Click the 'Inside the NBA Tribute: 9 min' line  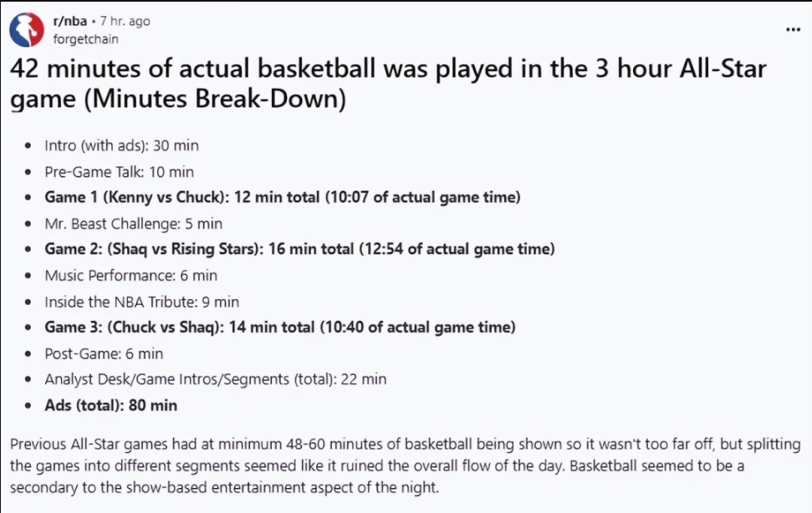pyautogui.click(x=141, y=302)
